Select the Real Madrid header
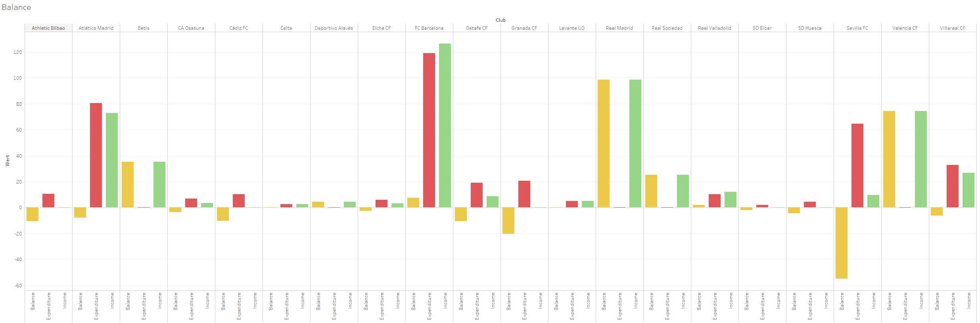 619,28
